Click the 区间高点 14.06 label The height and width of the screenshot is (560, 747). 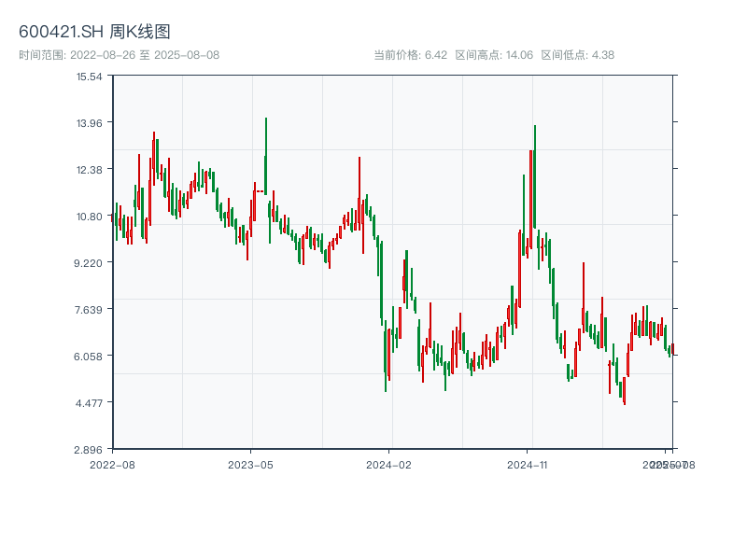493,55
